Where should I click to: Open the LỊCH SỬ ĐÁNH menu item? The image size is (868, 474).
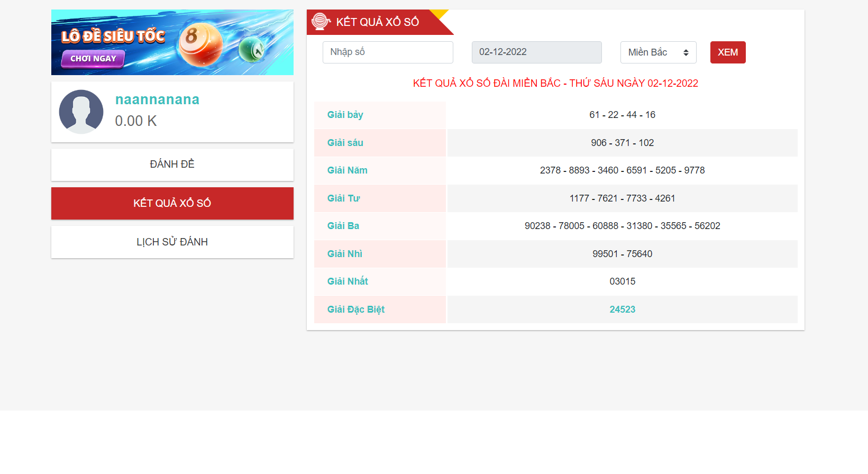click(x=172, y=242)
